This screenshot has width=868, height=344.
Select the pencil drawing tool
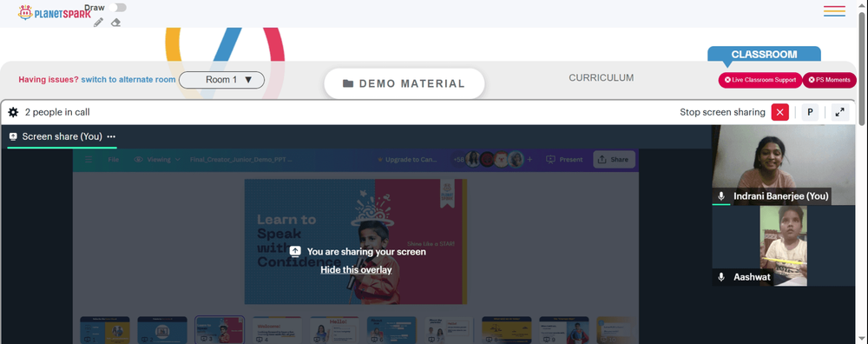pyautogui.click(x=99, y=23)
